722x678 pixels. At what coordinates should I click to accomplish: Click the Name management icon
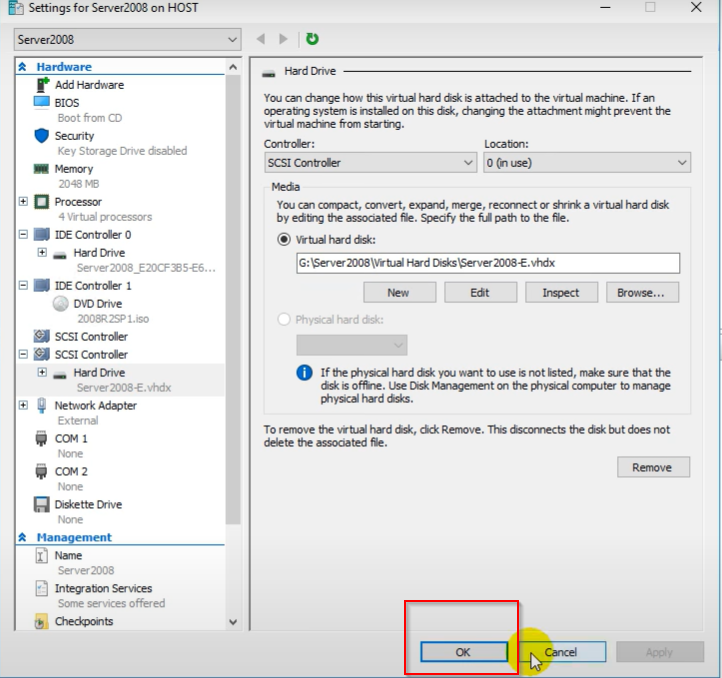[41, 555]
